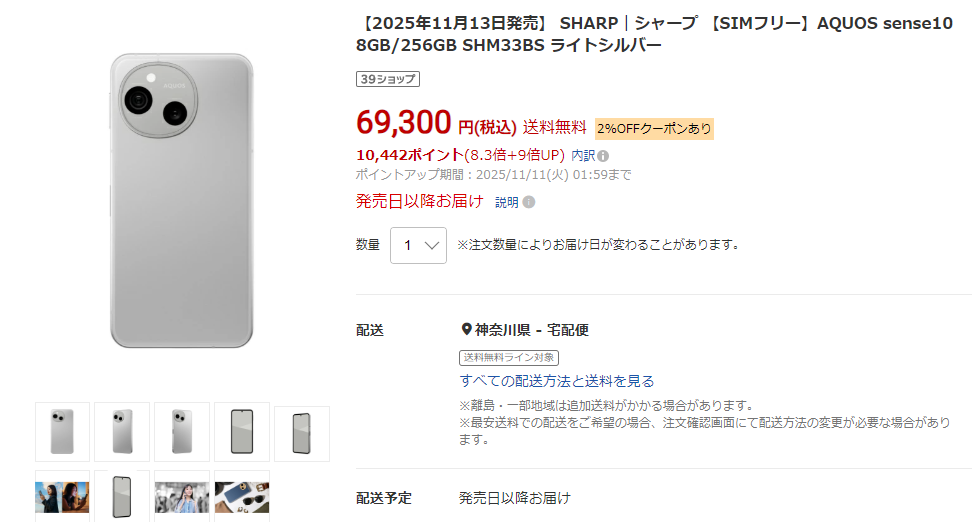Open すべての配送方法と送料を見る link
The height and width of the screenshot is (522, 976).
point(557,381)
